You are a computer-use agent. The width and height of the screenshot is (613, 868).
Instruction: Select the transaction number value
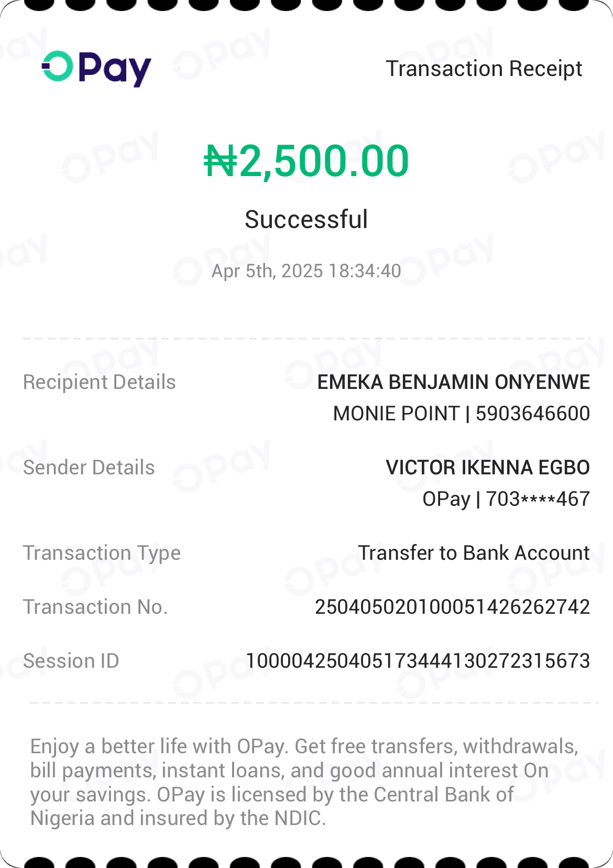click(x=452, y=607)
